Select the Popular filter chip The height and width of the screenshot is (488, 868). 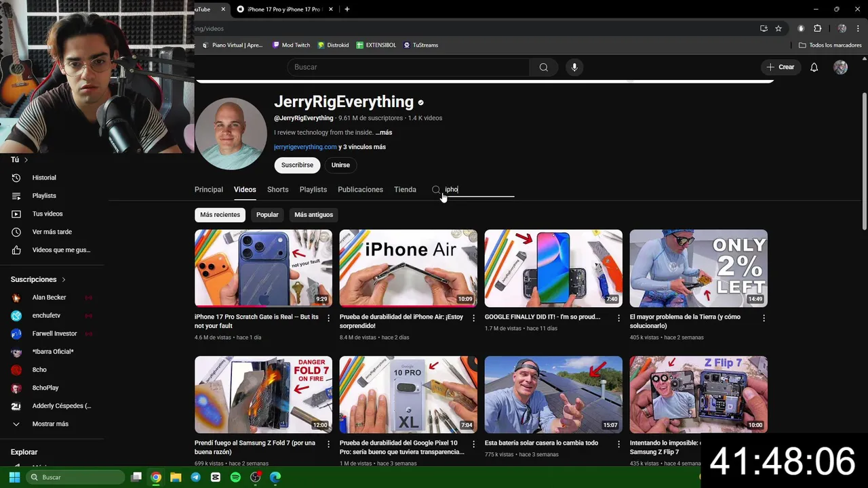coord(267,215)
